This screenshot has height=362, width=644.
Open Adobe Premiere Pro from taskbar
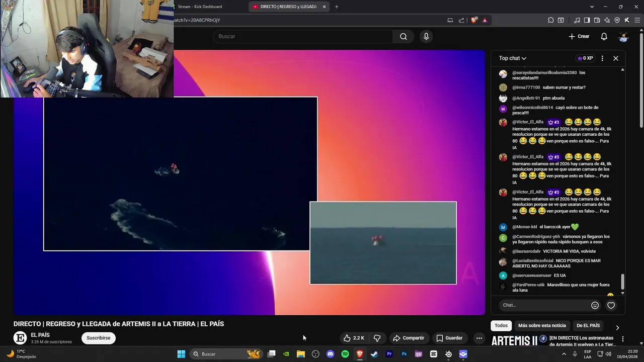[x=389, y=354]
